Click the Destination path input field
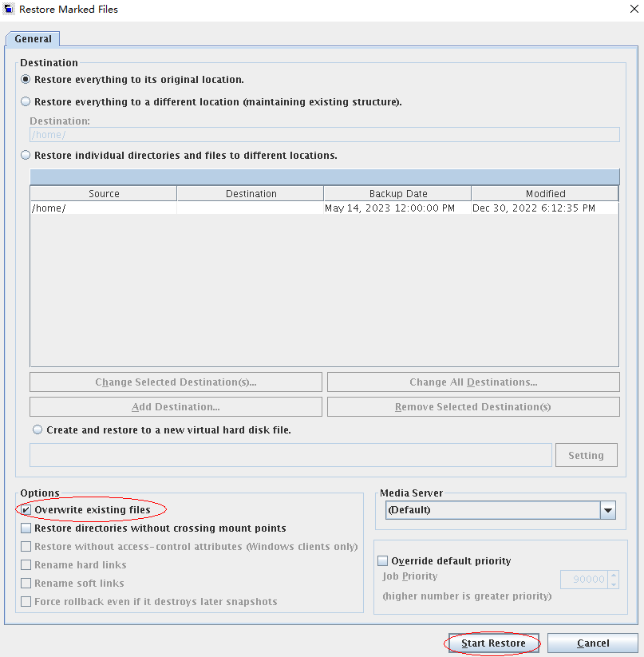 [x=324, y=135]
